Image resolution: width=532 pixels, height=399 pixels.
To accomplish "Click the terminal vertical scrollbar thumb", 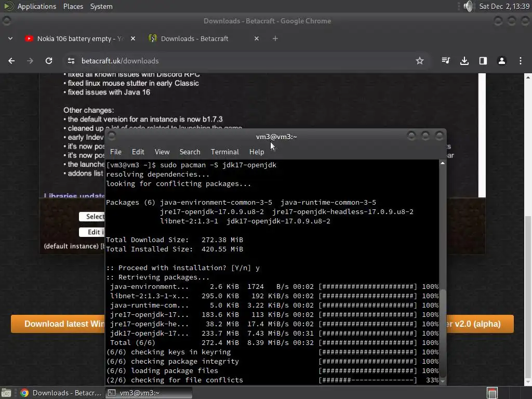I will [x=443, y=333].
